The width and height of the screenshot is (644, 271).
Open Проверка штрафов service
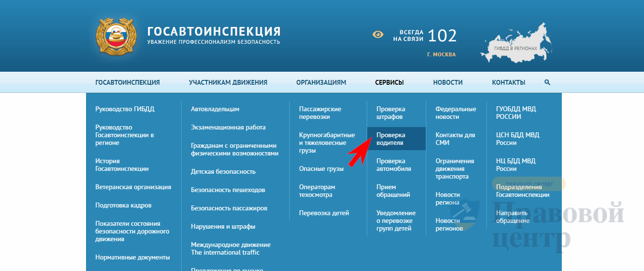tap(391, 113)
